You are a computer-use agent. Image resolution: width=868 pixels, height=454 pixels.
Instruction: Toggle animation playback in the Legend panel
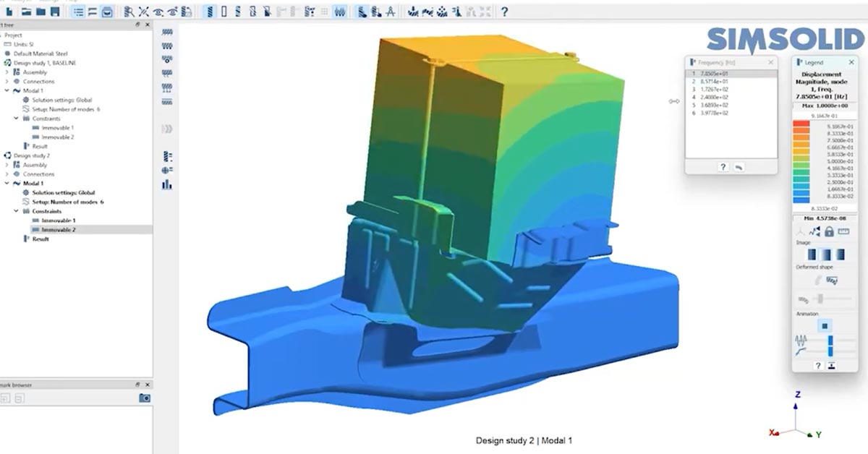coord(825,325)
